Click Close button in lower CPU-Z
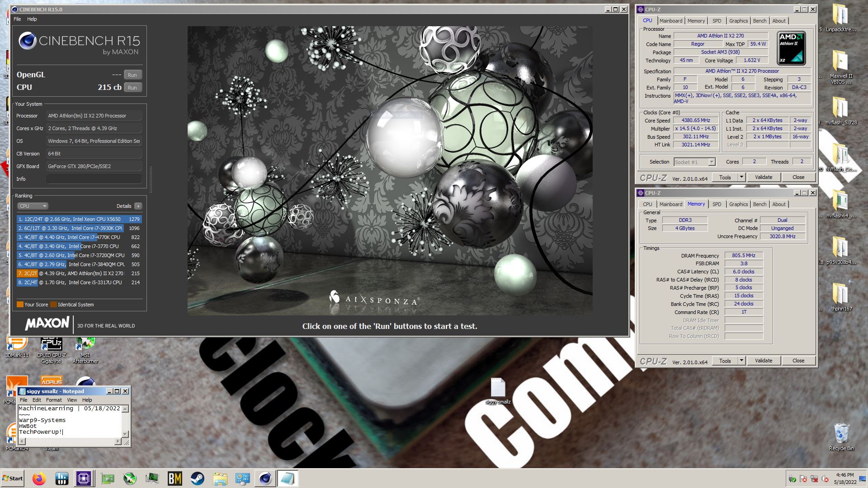Screen dimensions: 868x488 pyautogui.click(x=798, y=361)
